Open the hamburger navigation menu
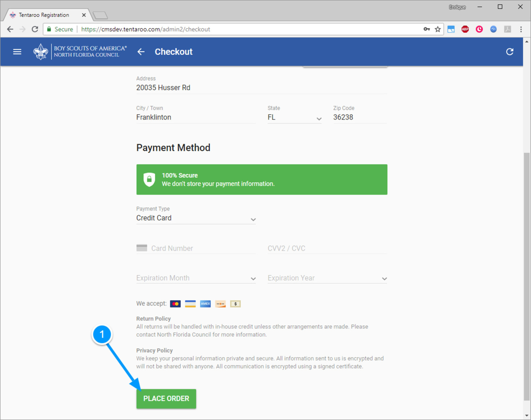 coord(17,52)
